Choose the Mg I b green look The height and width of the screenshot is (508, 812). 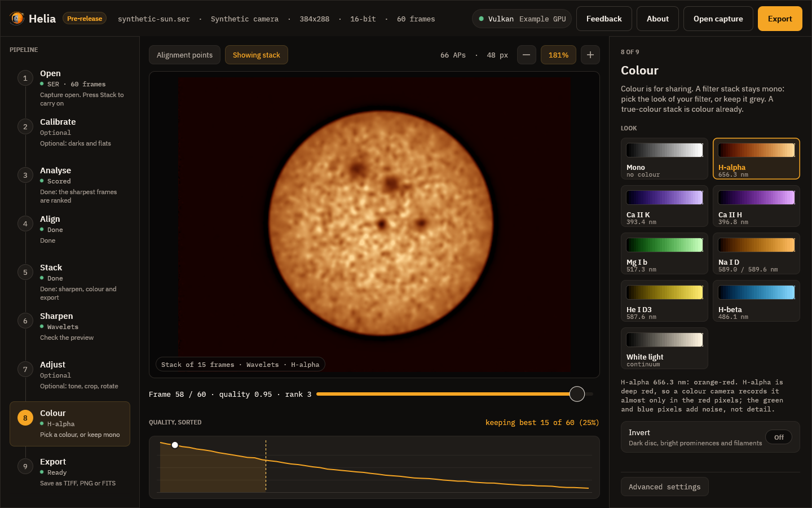(x=664, y=253)
